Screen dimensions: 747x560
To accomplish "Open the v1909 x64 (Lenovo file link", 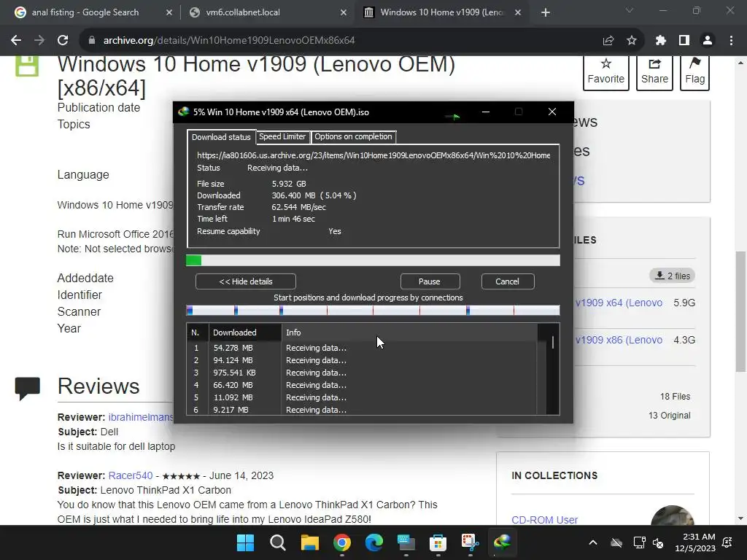I will 619,303.
